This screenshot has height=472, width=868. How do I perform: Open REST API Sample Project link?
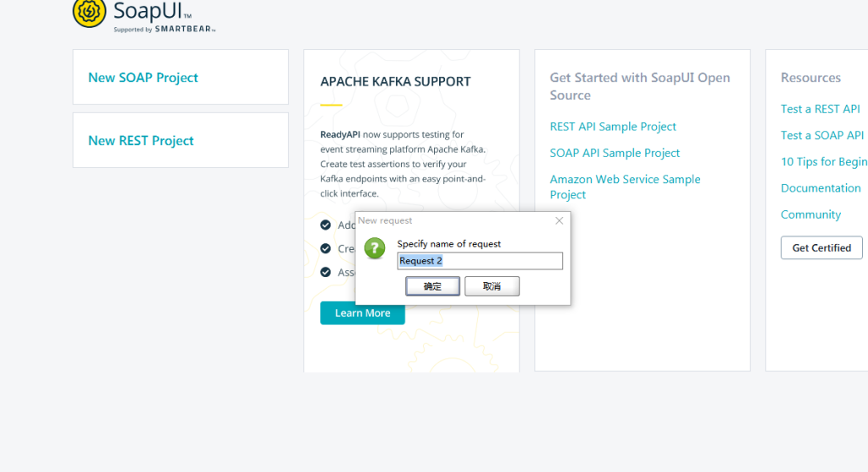pos(613,126)
